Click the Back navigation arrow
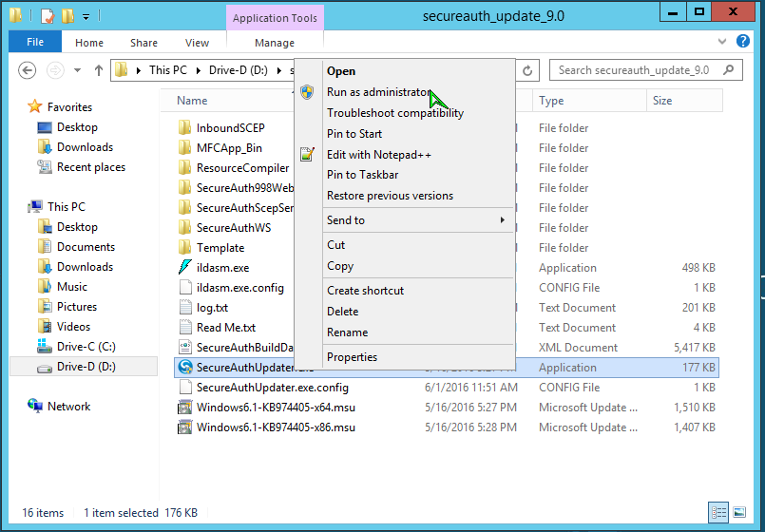This screenshot has height=532, width=765. click(x=28, y=70)
